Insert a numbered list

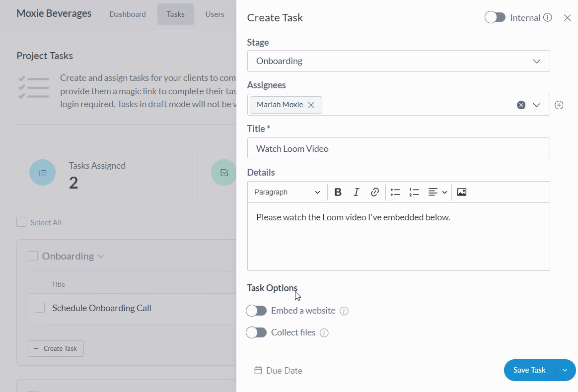(x=414, y=193)
